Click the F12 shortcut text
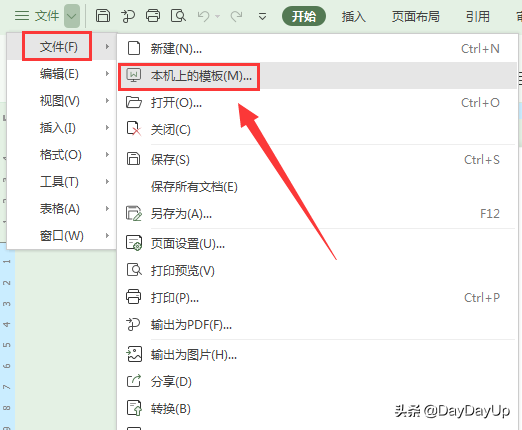Image resolution: width=522 pixels, height=430 pixels. click(x=490, y=214)
